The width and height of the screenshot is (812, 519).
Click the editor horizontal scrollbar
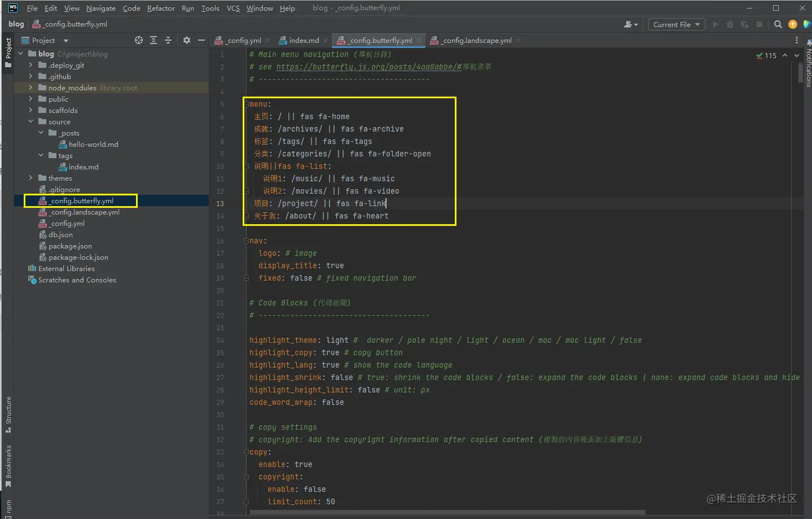pos(447,513)
